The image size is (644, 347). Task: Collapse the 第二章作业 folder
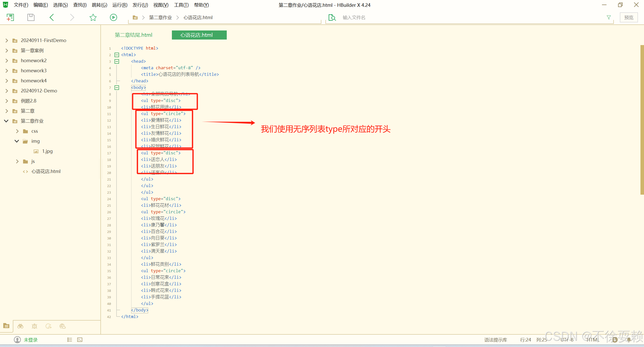click(x=6, y=121)
